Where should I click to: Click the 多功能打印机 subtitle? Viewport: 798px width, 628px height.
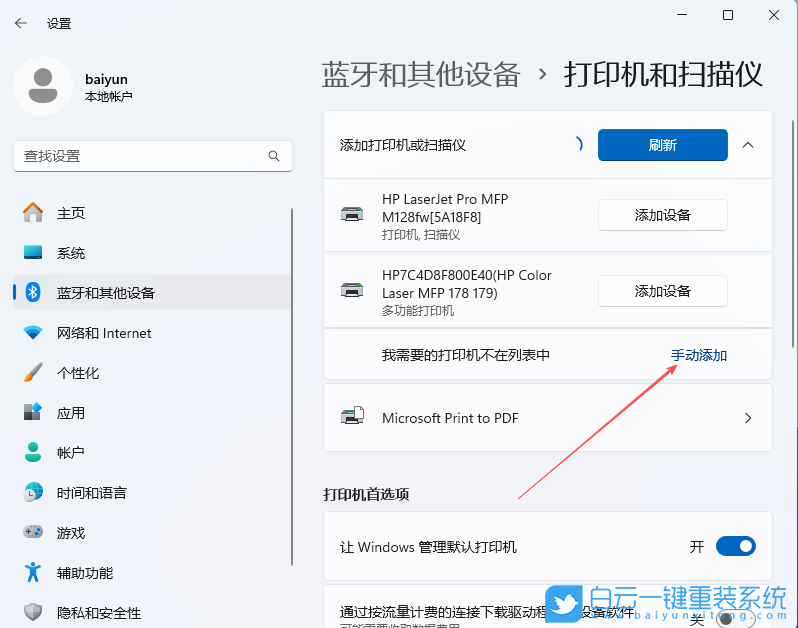(418, 310)
